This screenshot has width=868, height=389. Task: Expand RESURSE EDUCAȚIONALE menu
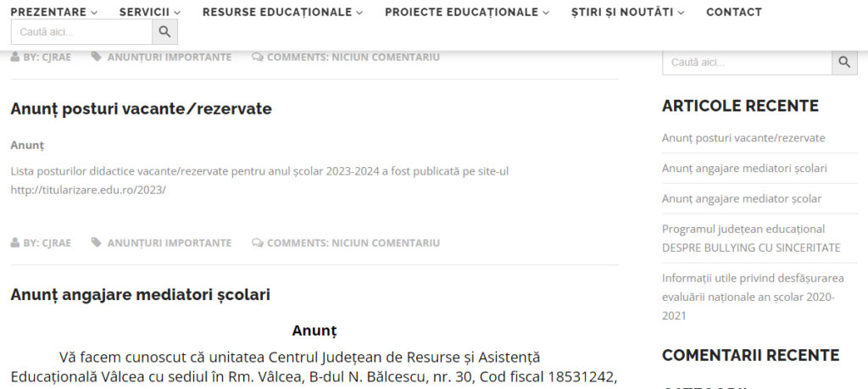(282, 12)
